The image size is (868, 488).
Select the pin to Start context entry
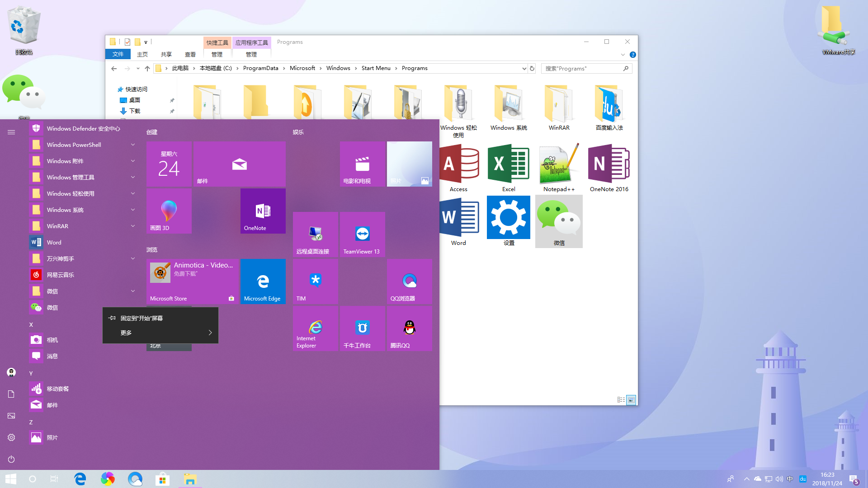click(142, 318)
